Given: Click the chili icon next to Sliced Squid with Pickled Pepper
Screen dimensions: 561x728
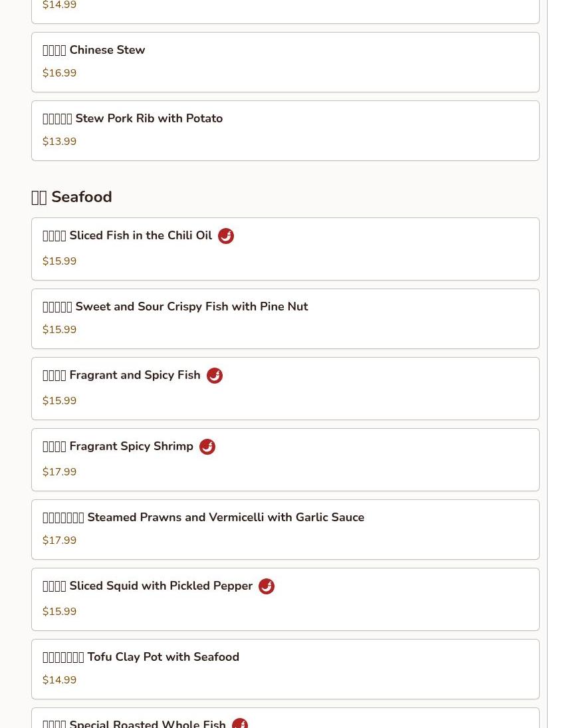Looking at the screenshot, I should 267,586.
